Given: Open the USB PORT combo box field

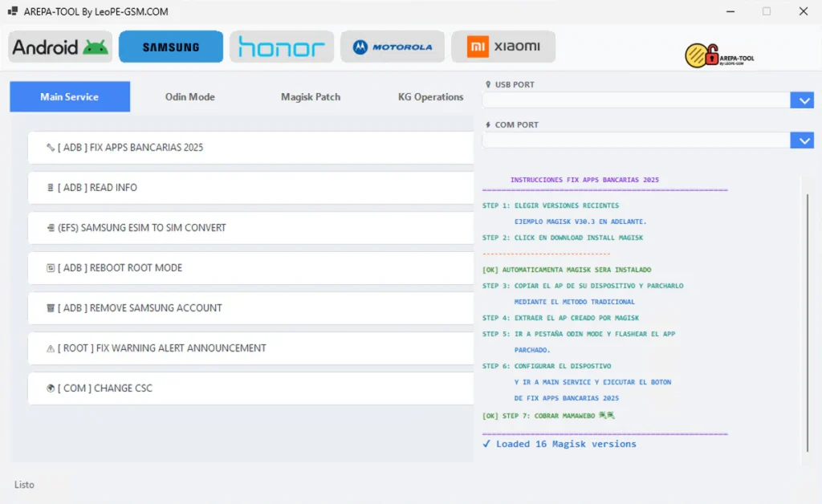Looking at the screenshot, I should click(636, 100).
